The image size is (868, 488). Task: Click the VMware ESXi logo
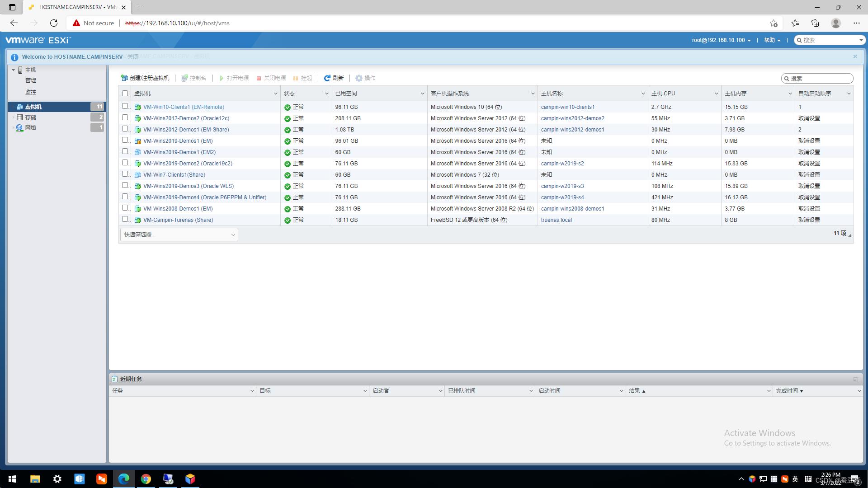pos(38,40)
